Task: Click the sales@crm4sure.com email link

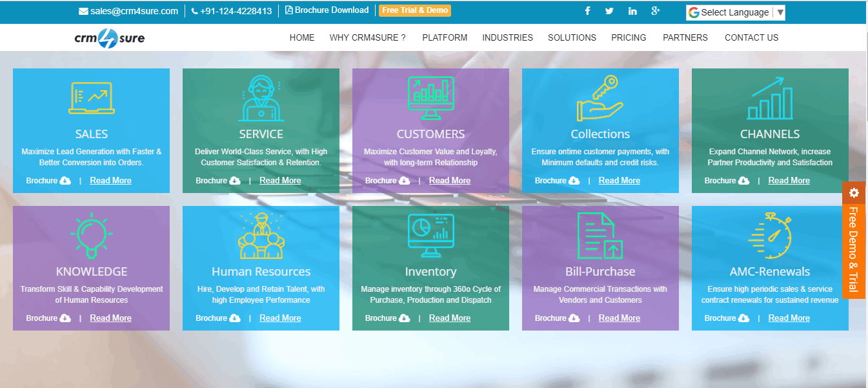Action: coord(128,11)
